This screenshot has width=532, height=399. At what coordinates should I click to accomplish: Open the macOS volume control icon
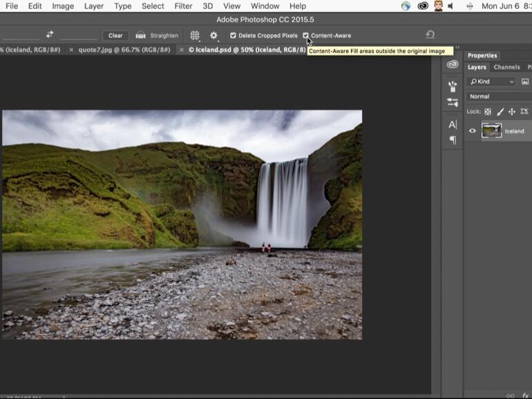450,6
